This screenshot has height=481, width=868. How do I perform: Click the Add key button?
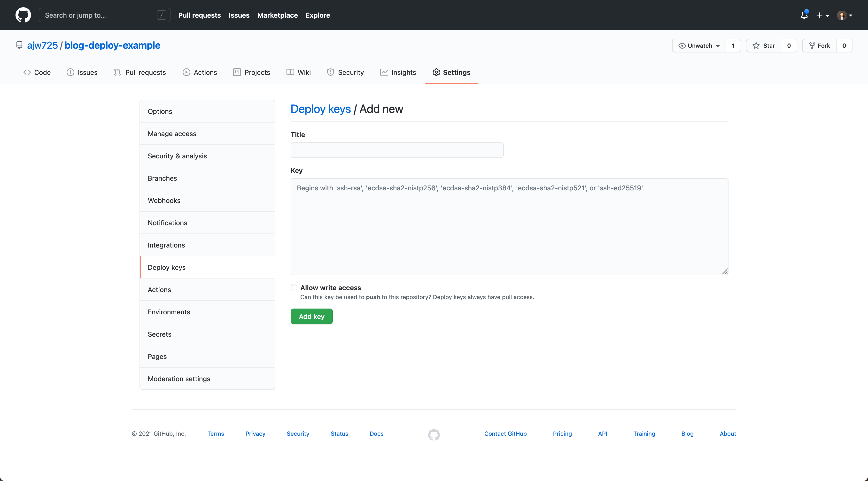311,316
